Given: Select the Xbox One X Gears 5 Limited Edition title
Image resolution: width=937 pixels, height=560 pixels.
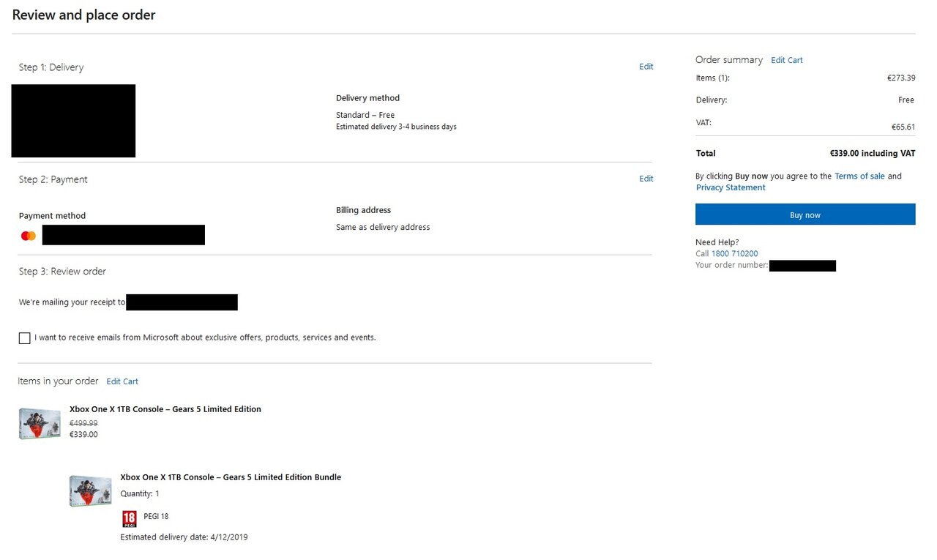Looking at the screenshot, I should coord(165,409).
